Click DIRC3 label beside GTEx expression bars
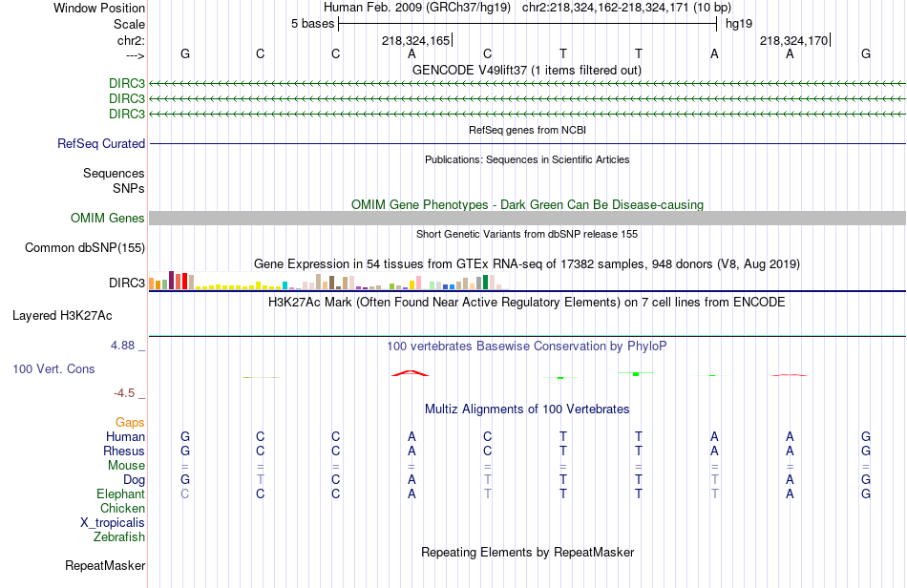Image resolution: width=907 pixels, height=588 pixels. (127, 283)
